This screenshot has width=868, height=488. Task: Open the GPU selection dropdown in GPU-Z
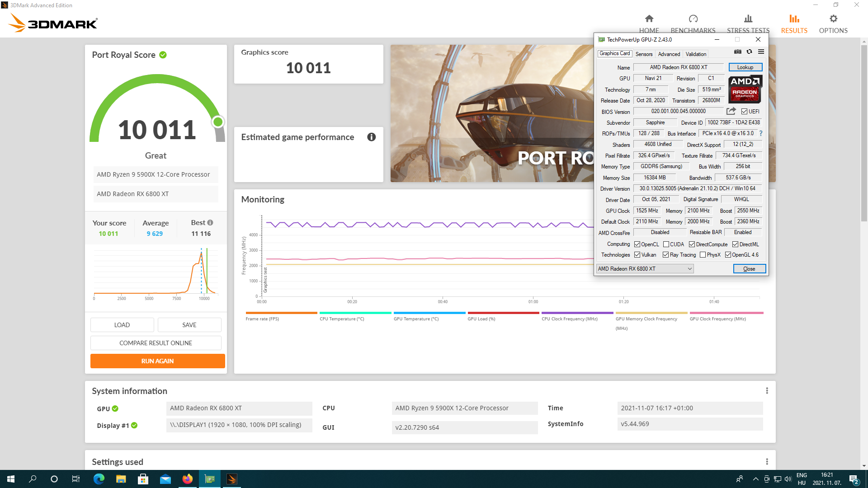645,269
